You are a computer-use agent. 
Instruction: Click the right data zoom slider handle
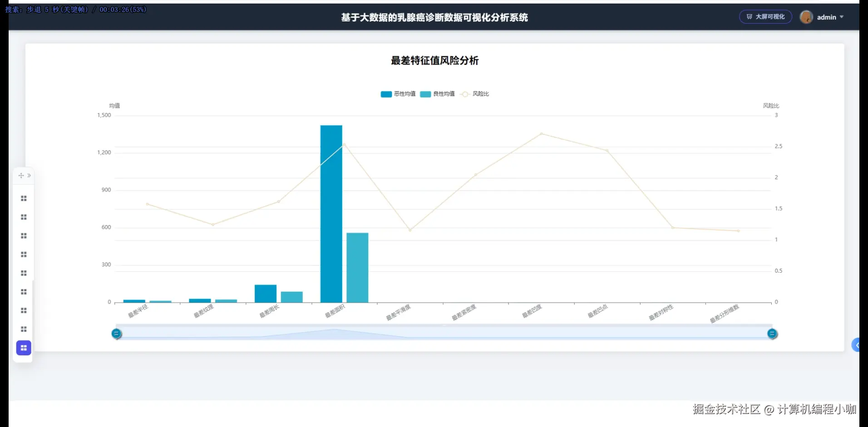[x=772, y=334]
